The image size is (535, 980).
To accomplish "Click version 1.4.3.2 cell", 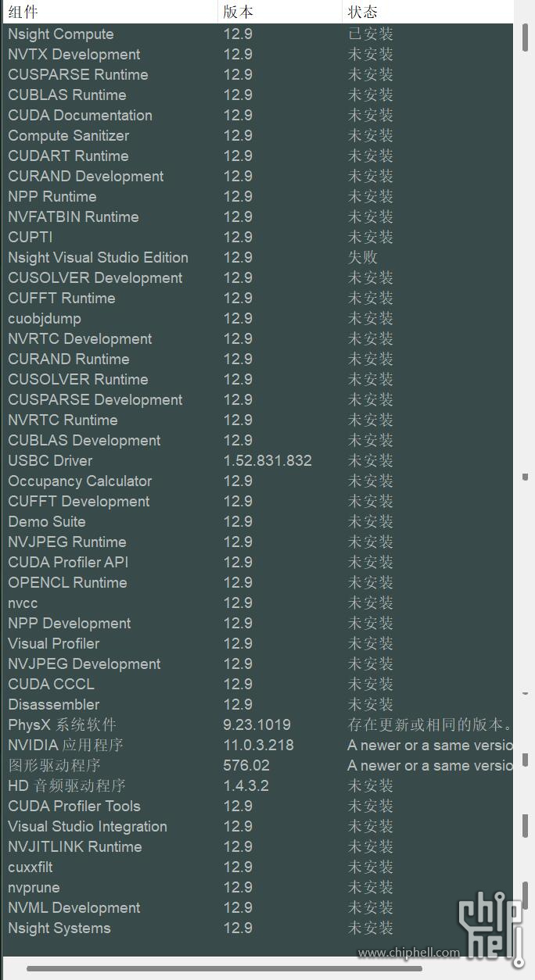I will [x=246, y=786].
